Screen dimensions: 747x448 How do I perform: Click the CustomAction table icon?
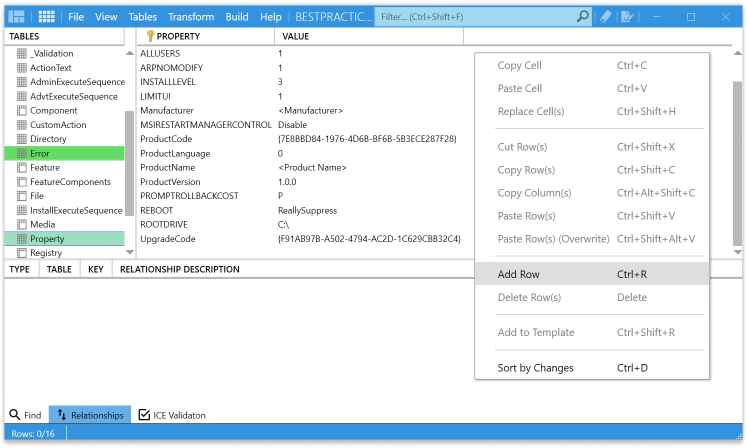pyautogui.click(x=21, y=125)
